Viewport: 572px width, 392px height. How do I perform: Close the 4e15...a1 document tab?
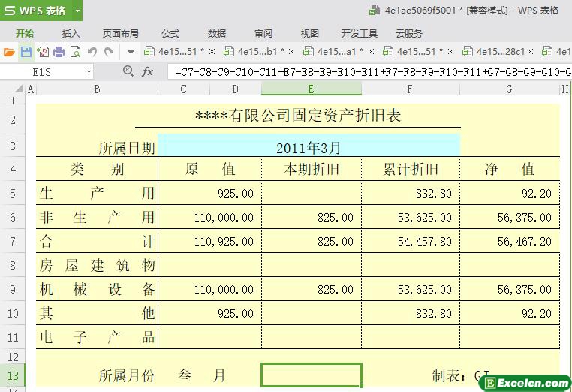click(371, 52)
